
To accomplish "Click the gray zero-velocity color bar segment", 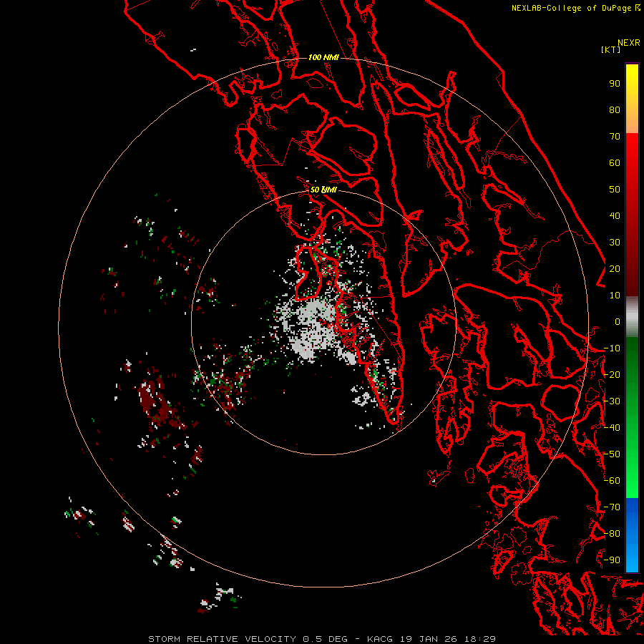I will coord(632,317).
